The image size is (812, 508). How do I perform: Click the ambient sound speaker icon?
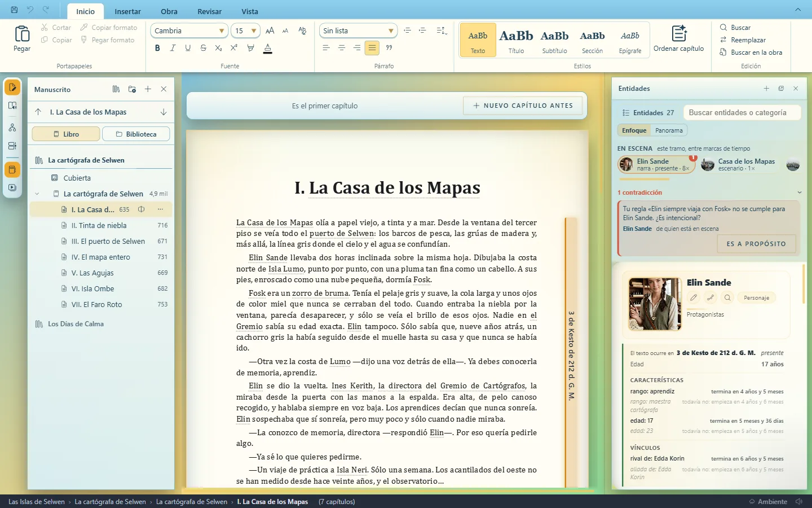(799, 501)
